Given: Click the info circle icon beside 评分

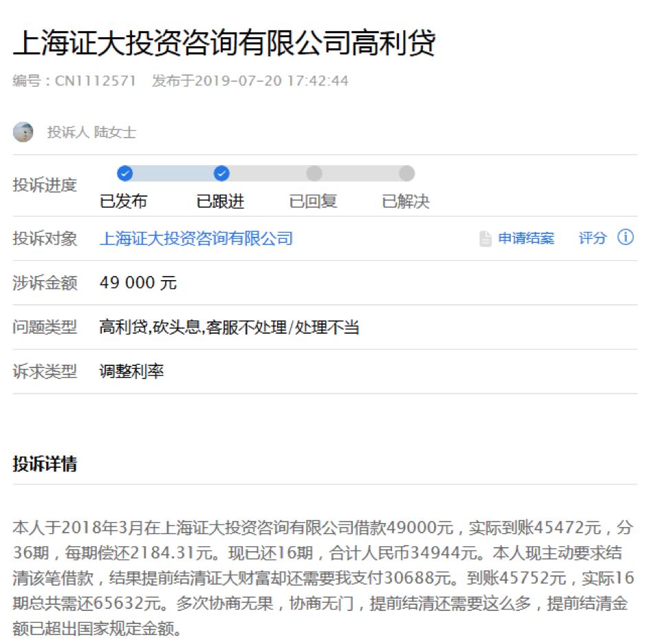Looking at the screenshot, I should [x=625, y=237].
